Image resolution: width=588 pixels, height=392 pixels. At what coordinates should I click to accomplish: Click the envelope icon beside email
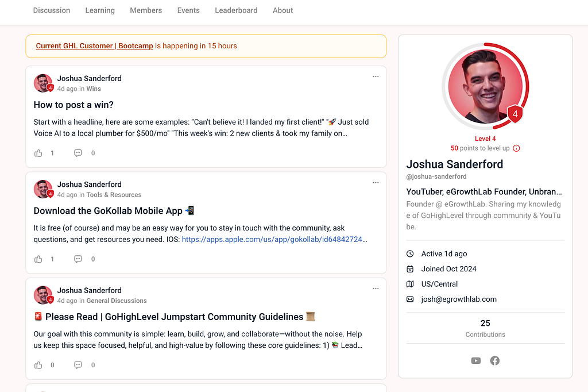[410, 299]
